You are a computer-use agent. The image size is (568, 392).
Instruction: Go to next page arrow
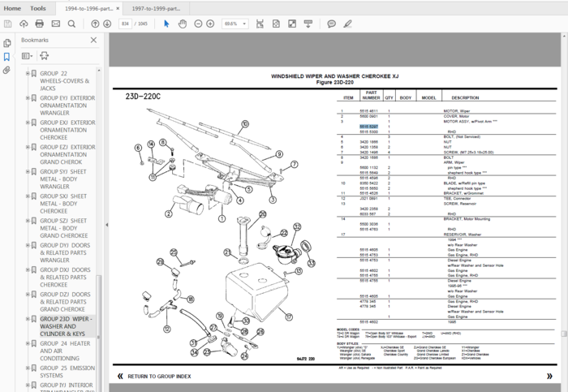[107, 24]
